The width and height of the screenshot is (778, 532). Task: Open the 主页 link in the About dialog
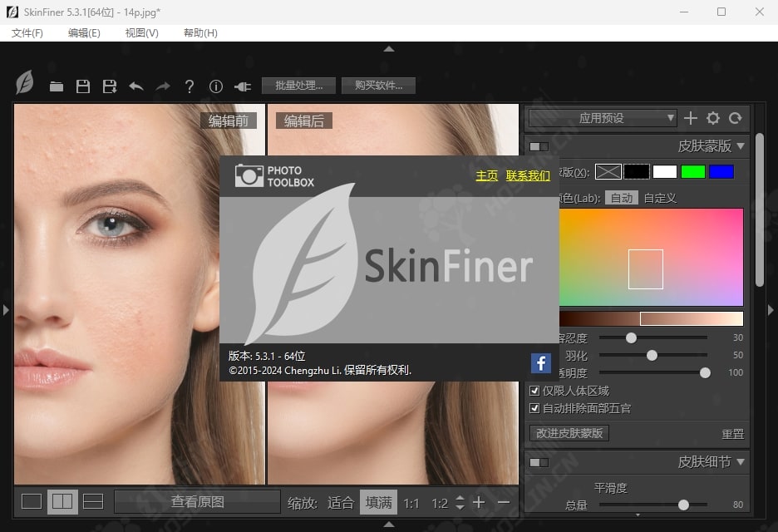487,175
